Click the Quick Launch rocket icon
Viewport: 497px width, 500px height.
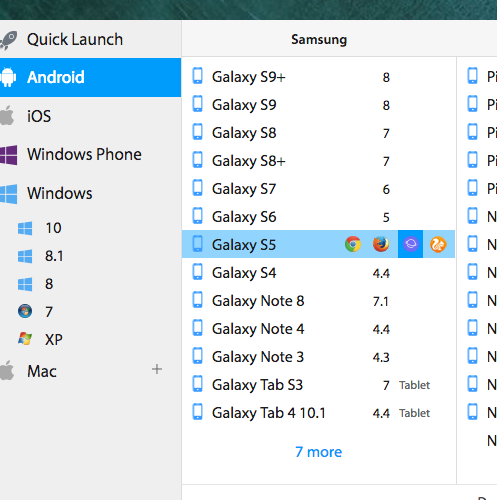click(8, 40)
